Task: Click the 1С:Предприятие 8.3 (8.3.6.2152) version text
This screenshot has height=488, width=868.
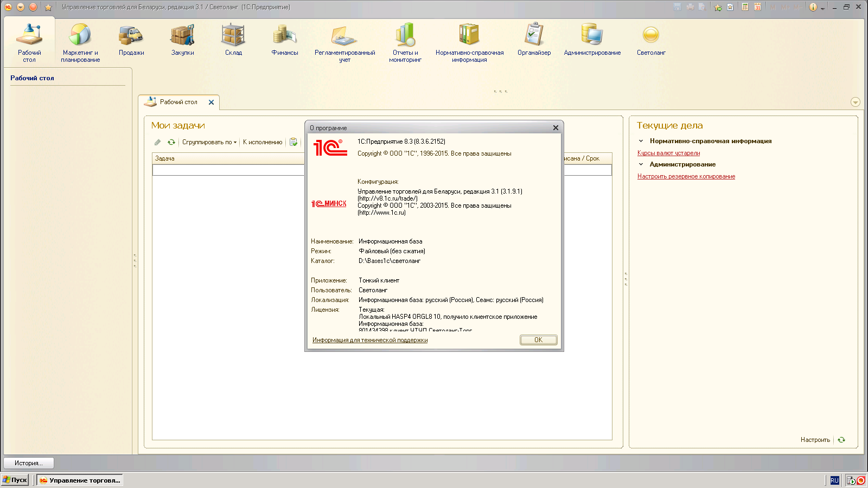Action: click(x=401, y=142)
